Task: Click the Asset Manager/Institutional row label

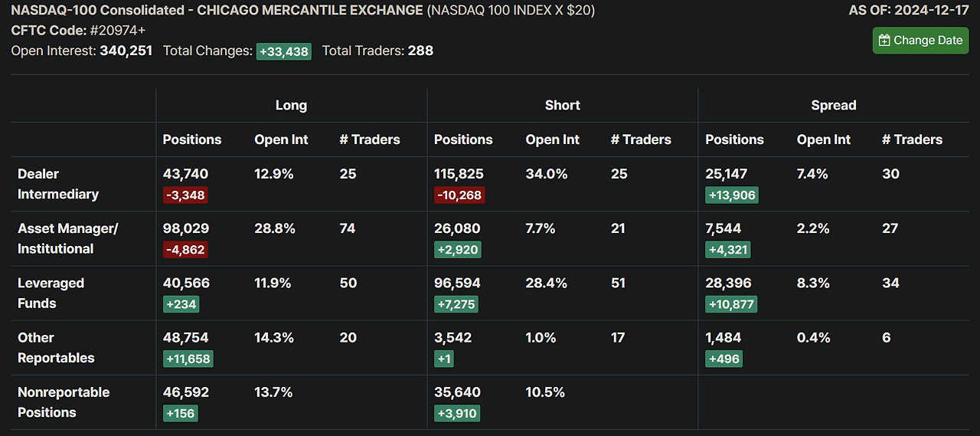Action: coord(67,238)
